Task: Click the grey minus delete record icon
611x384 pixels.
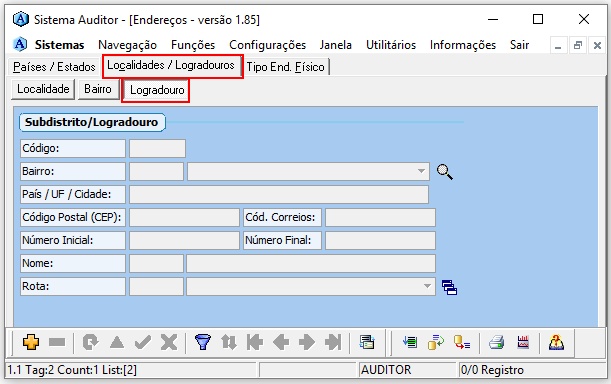Action: 57,342
